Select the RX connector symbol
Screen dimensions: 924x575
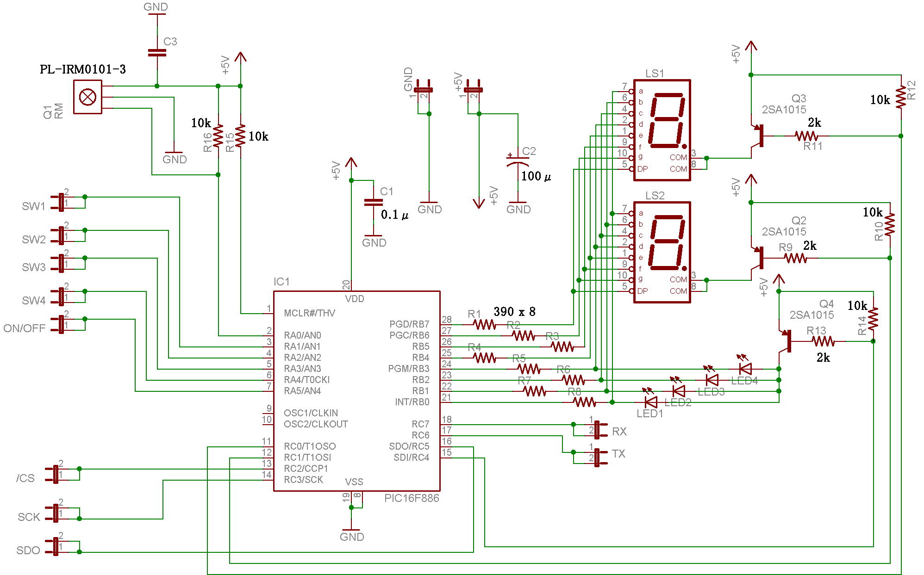(x=597, y=430)
